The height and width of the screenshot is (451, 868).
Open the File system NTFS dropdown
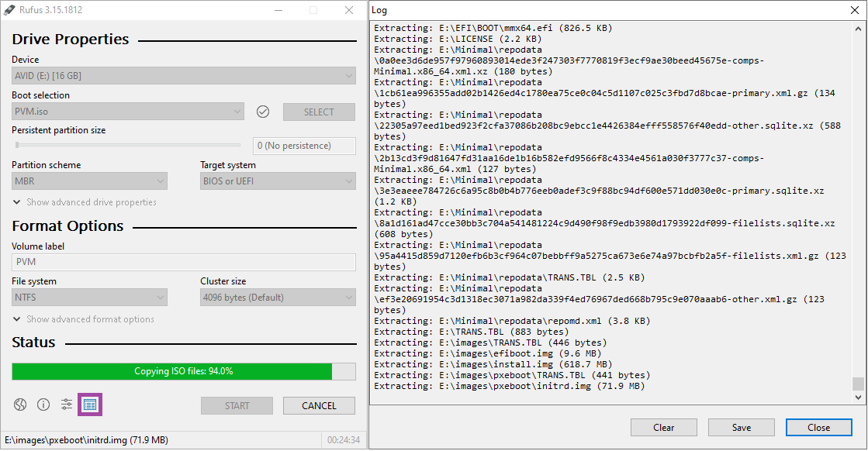[90, 298]
